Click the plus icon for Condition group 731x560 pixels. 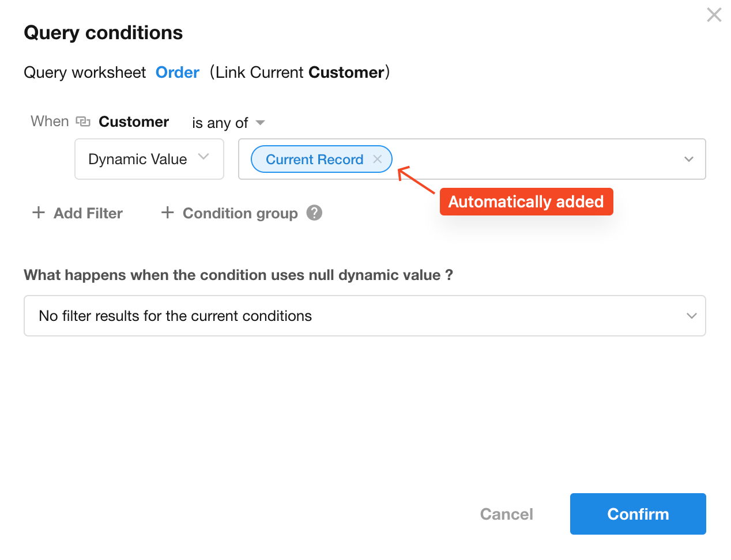167,213
